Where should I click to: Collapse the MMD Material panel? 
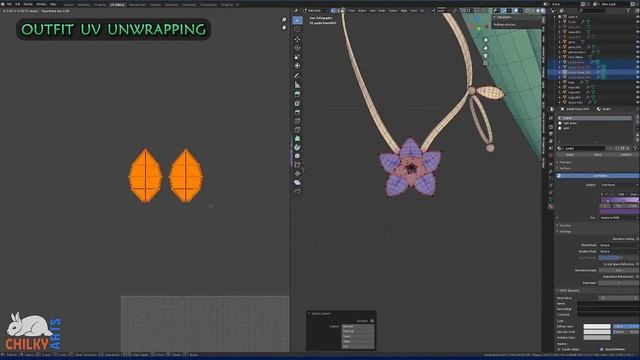(568, 291)
